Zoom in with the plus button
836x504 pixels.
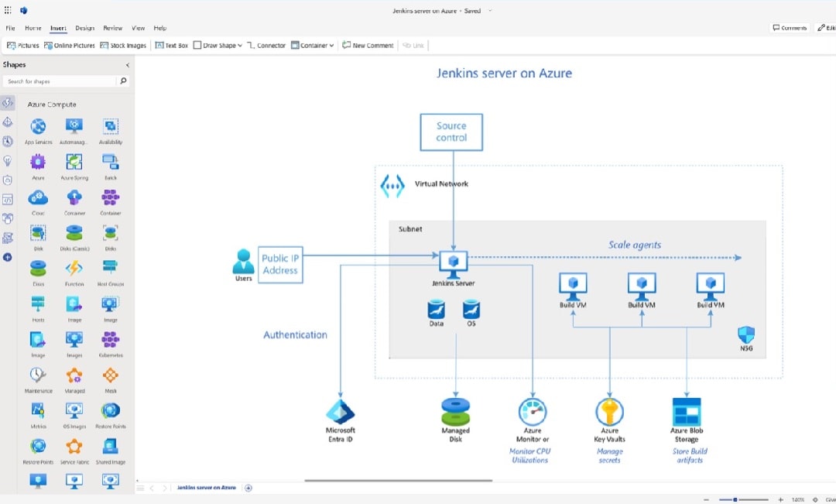[x=780, y=499]
